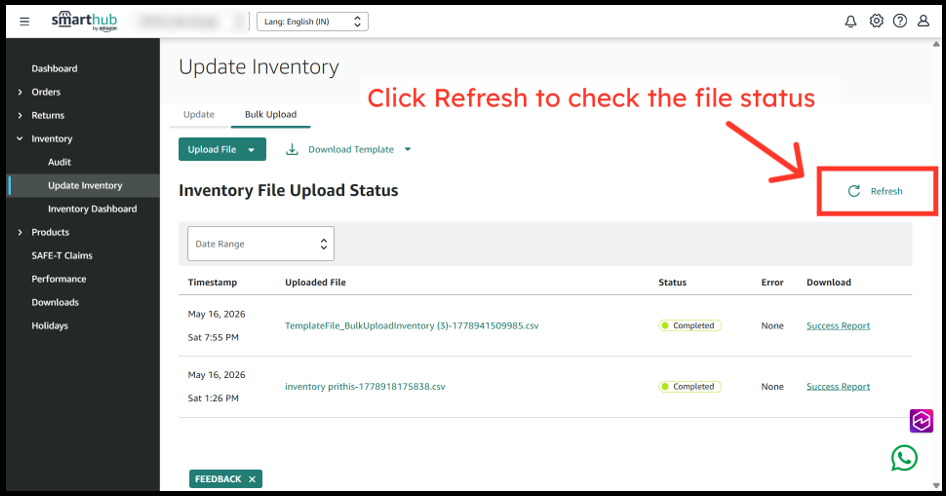Screen dimensions: 946x496
Task: Open the Date Range dropdown
Action: coord(261,244)
